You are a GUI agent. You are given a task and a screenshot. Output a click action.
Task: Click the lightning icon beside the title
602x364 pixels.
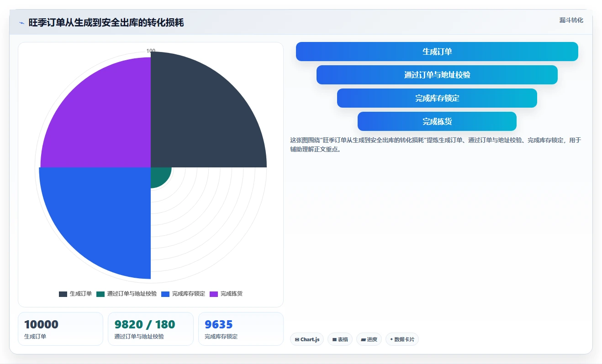pos(21,23)
